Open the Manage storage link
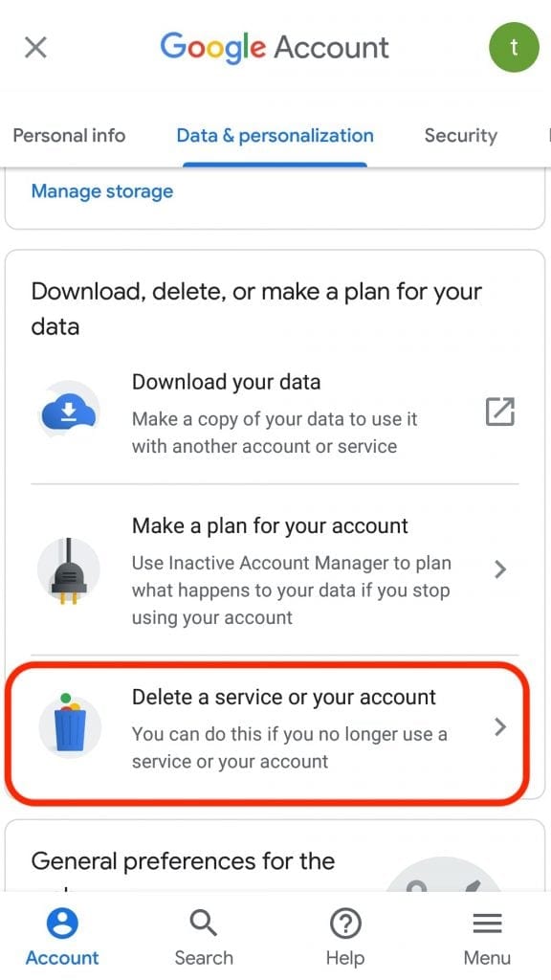Screen dimensions: 551x980 (101, 191)
